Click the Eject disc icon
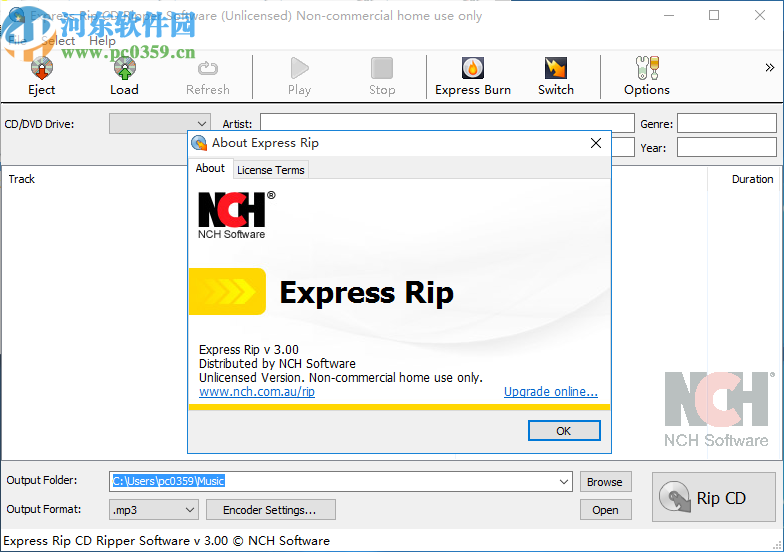784x552 pixels. 42,69
